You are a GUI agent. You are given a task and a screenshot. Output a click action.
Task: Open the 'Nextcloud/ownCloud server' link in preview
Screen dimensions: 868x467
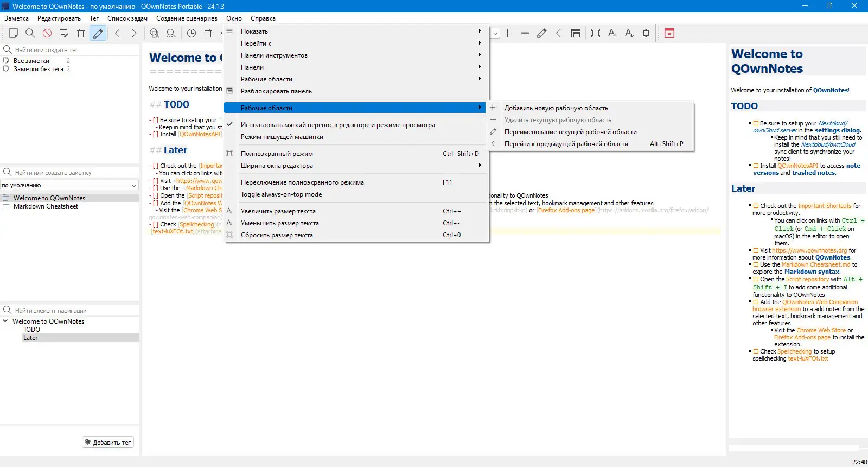(800, 127)
